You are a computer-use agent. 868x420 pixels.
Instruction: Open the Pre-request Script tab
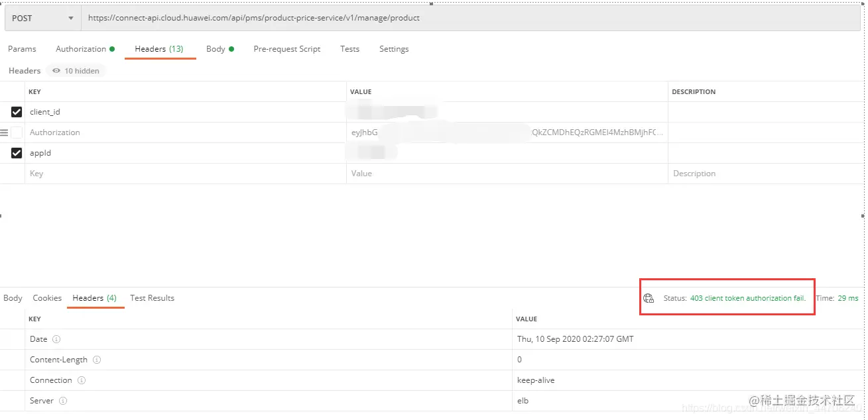click(287, 49)
